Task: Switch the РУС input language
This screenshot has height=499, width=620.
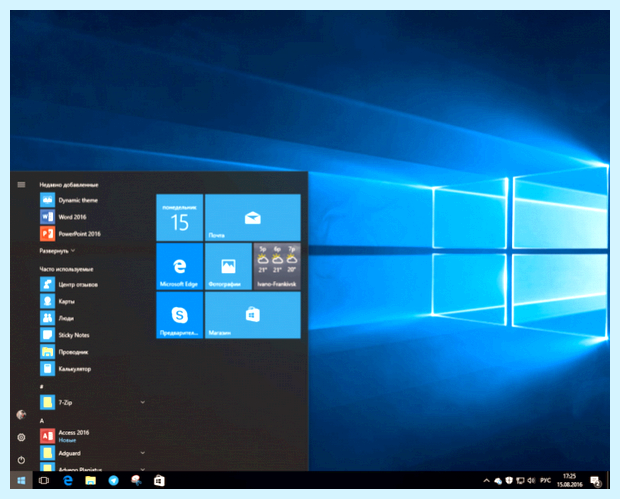Action: (x=545, y=480)
